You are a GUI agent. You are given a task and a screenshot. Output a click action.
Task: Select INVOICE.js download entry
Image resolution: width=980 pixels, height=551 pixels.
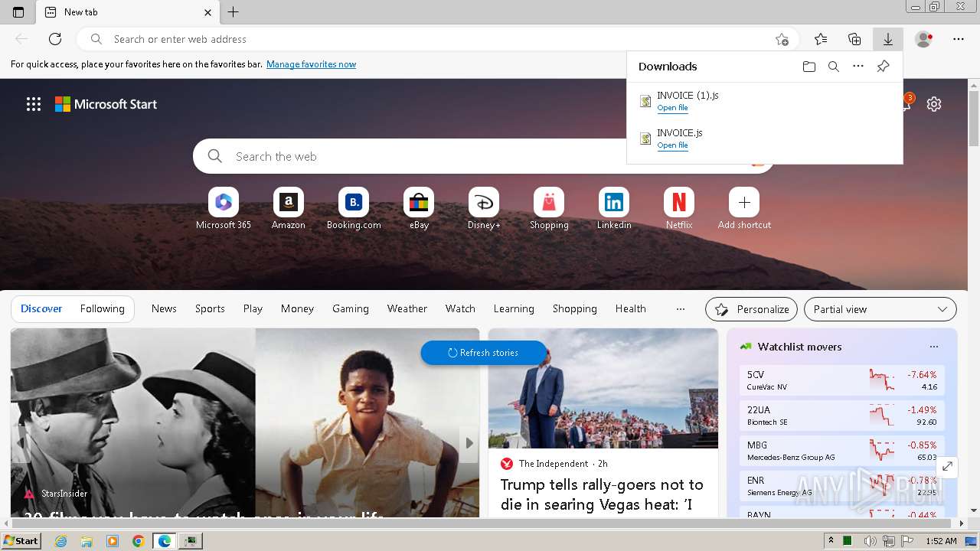[x=764, y=139]
